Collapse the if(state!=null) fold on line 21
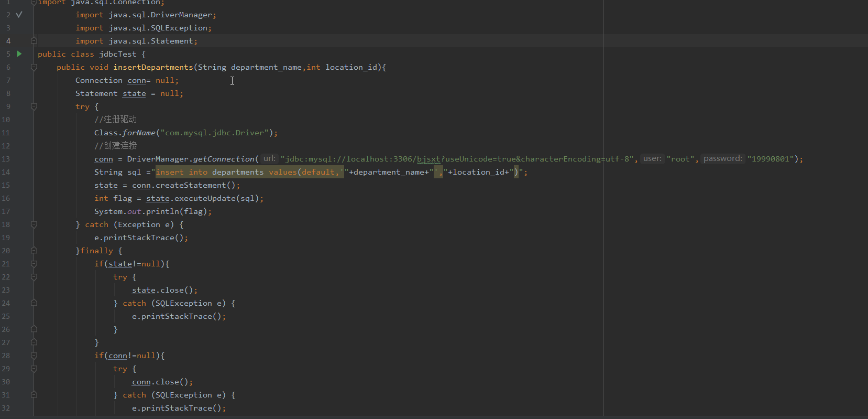868x419 pixels. [x=34, y=264]
